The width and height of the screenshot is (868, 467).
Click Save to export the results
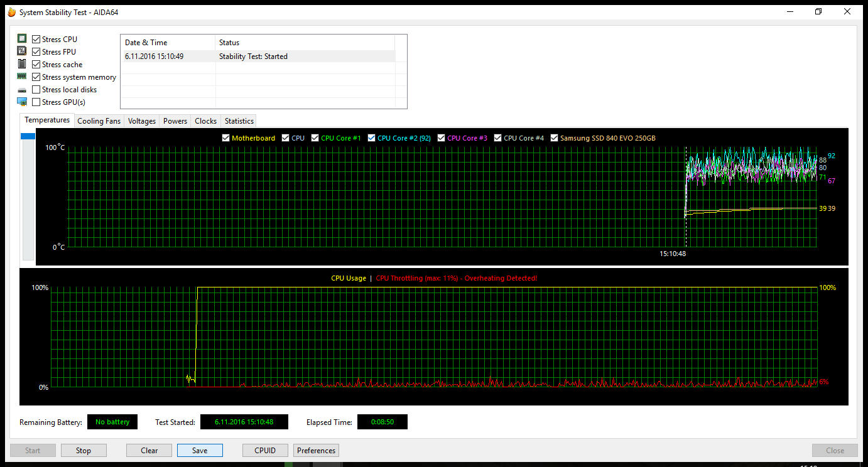(200, 450)
